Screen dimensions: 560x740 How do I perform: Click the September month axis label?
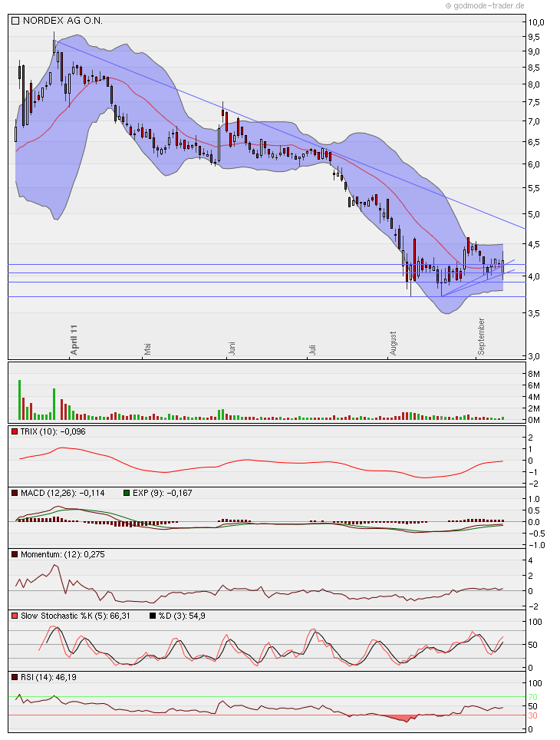(481, 336)
